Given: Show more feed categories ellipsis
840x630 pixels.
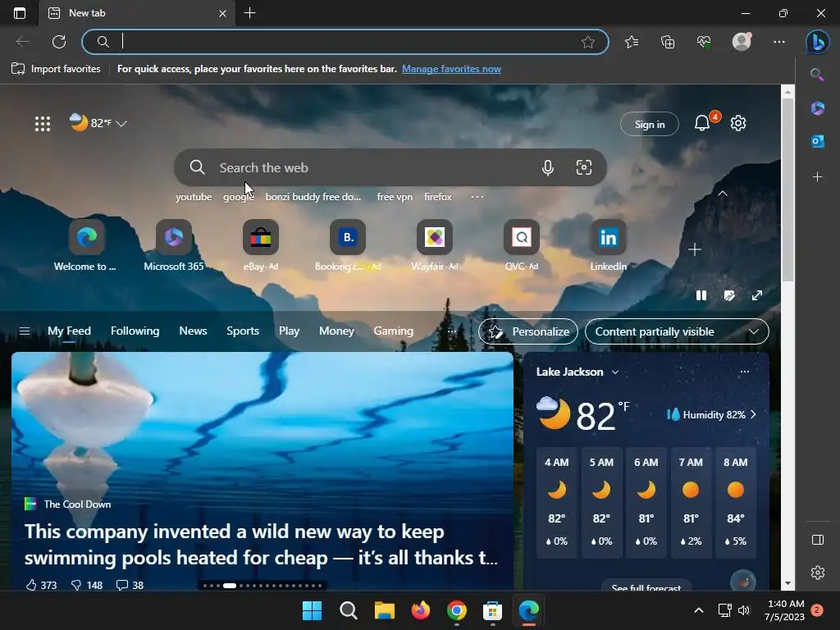Looking at the screenshot, I should 452,331.
